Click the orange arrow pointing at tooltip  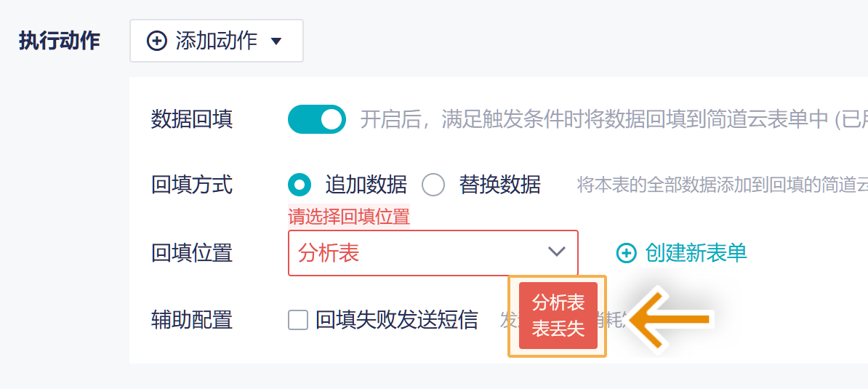(667, 318)
